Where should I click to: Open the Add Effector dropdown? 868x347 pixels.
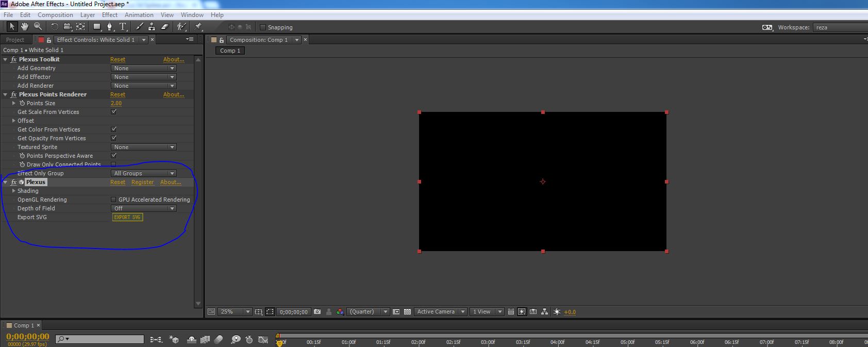coord(144,77)
